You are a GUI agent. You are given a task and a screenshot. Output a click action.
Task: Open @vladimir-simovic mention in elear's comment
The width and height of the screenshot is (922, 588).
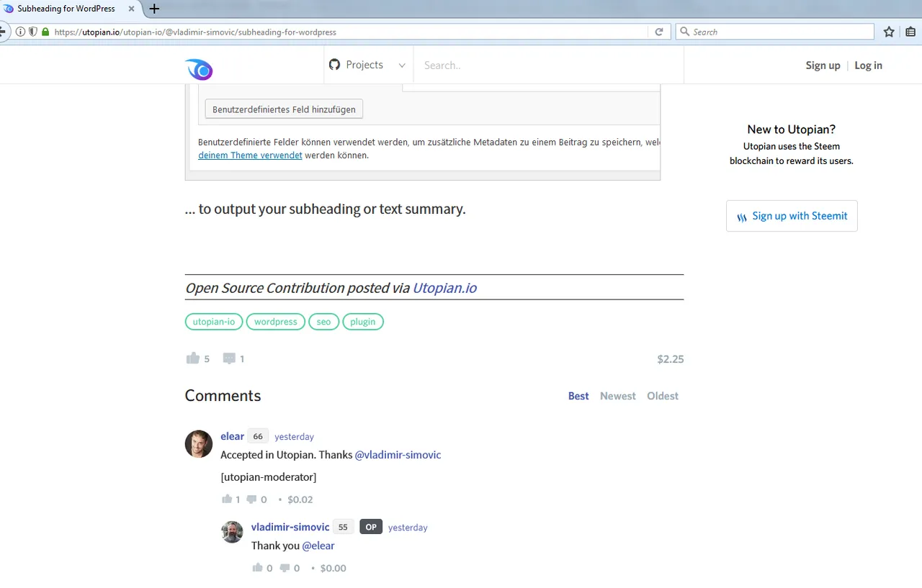coord(398,455)
